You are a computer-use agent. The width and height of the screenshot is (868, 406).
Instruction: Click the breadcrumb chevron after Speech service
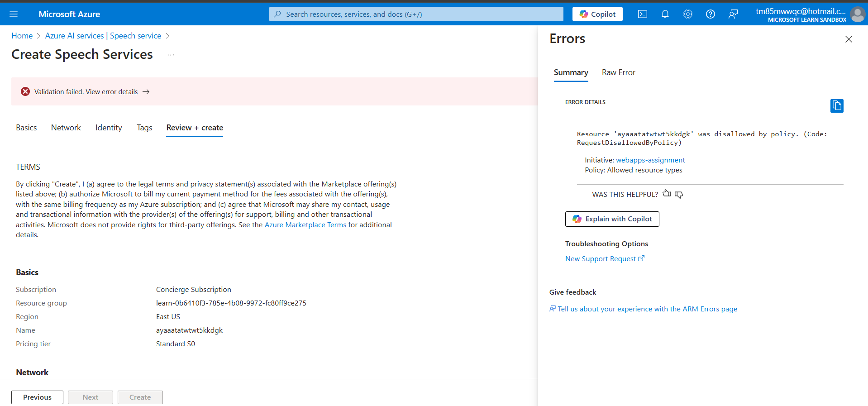[167, 36]
